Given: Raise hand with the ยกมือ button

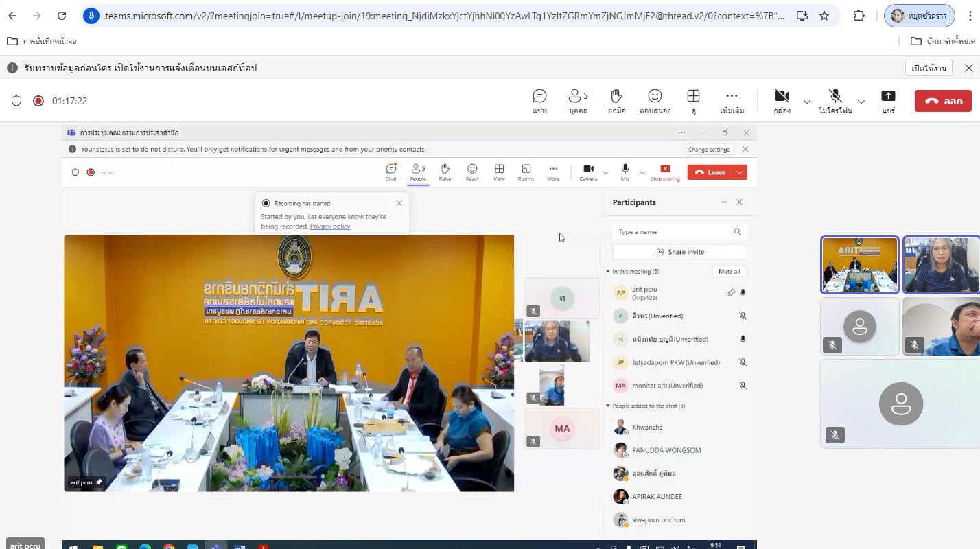Looking at the screenshot, I should [x=616, y=101].
